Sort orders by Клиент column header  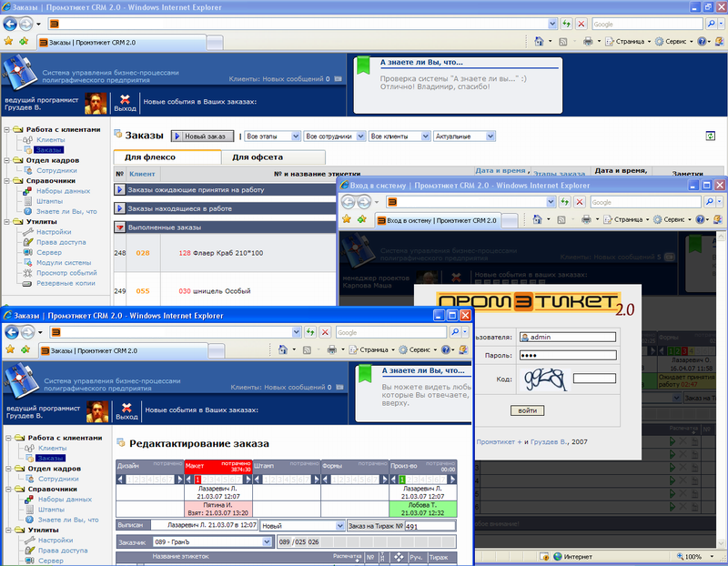[x=142, y=174]
